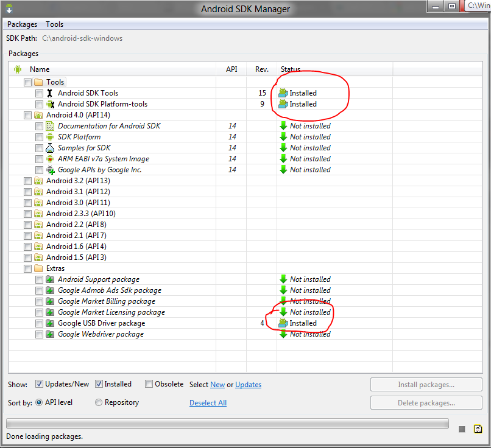Click the Updates selection link
491x448 pixels.
point(248,385)
